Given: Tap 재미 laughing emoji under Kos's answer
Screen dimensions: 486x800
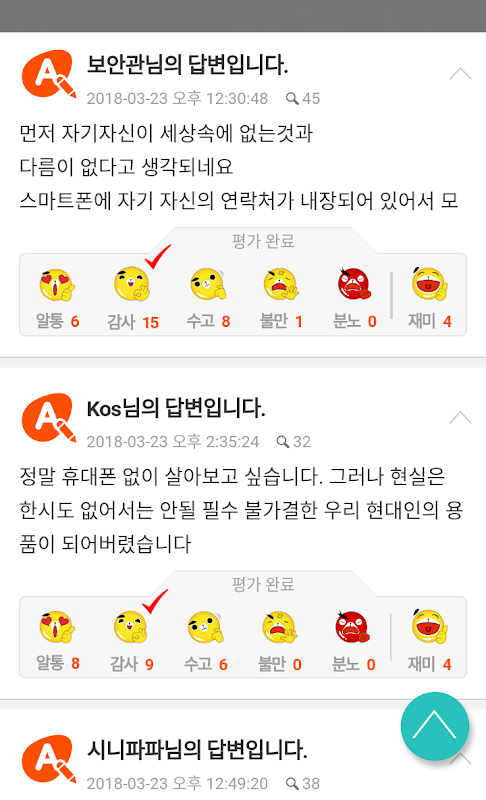Looking at the screenshot, I should tap(429, 626).
